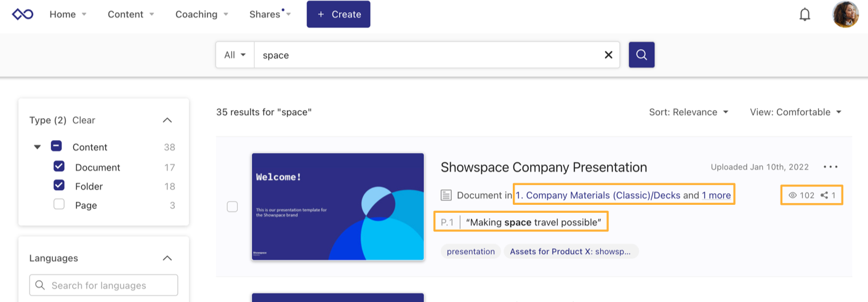The image size is (868, 302).
Task: Click the share count icon
Action: [x=824, y=195]
